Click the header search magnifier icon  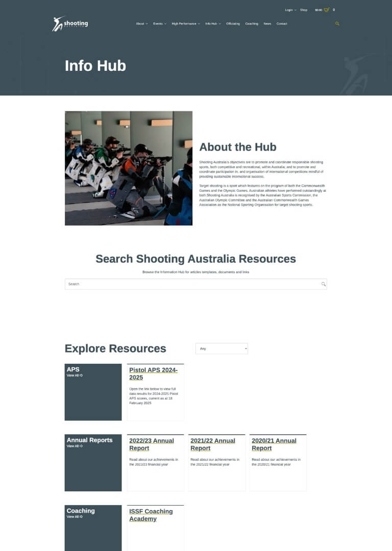(x=337, y=23)
